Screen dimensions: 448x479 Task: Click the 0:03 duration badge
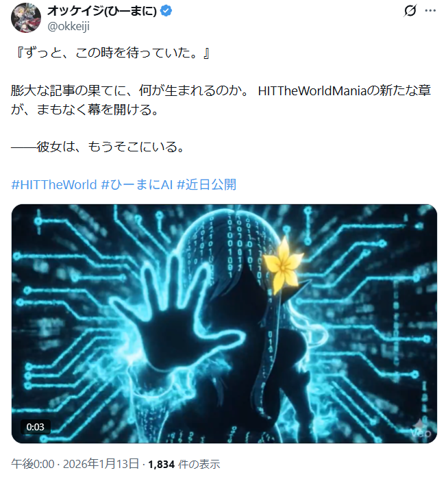pos(36,427)
